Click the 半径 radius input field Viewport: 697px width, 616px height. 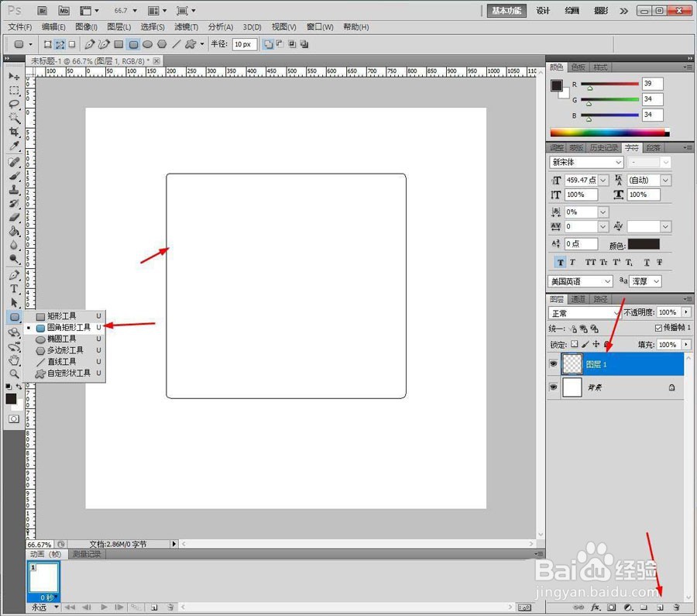[245, 44]
